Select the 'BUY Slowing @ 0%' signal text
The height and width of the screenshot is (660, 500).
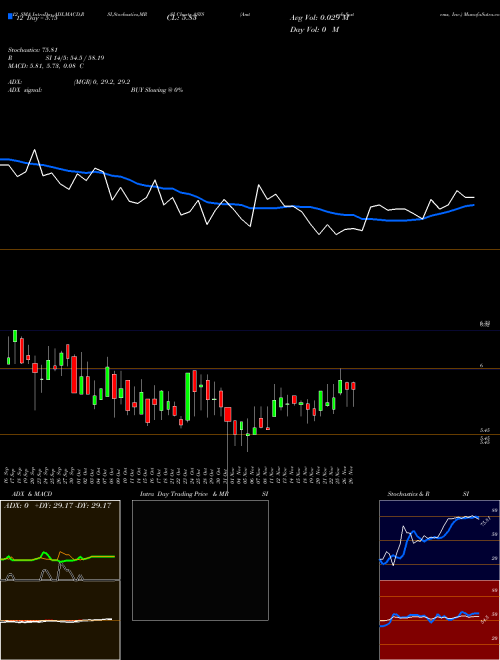pos(157,90)
